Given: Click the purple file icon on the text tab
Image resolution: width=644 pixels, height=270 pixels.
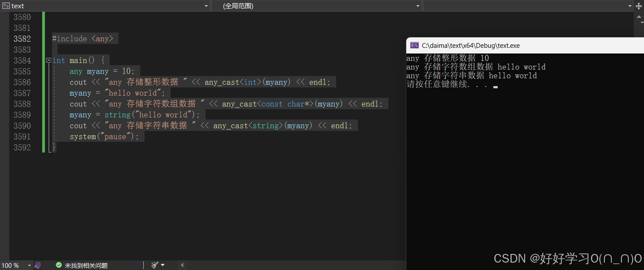Looking at the screenshot, I should click(5, 6).
